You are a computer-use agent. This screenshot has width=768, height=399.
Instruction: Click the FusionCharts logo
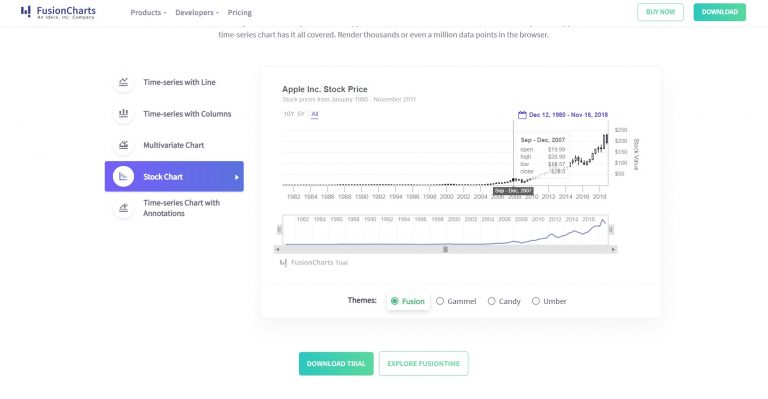(58, 12)
